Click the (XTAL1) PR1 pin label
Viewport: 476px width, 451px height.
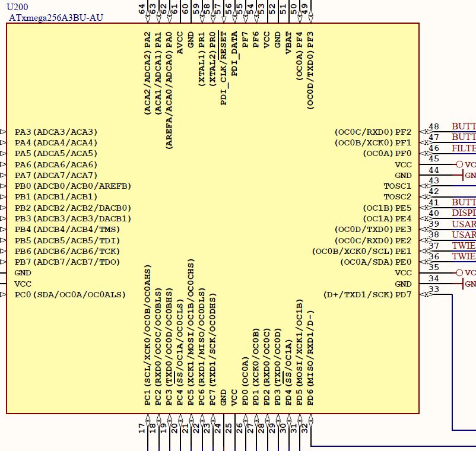tap(202, 59)
